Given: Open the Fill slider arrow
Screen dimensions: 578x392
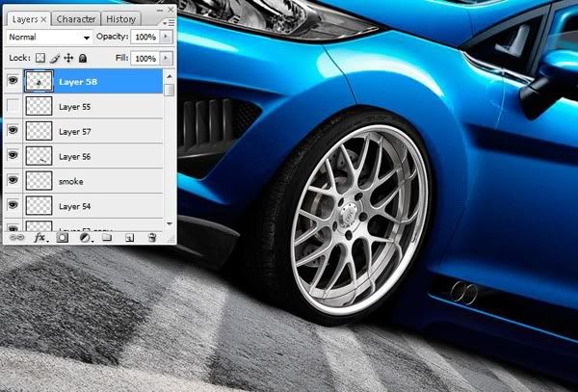Looking at the screenshot, I should pyautogui.click(x=166, y=58).
